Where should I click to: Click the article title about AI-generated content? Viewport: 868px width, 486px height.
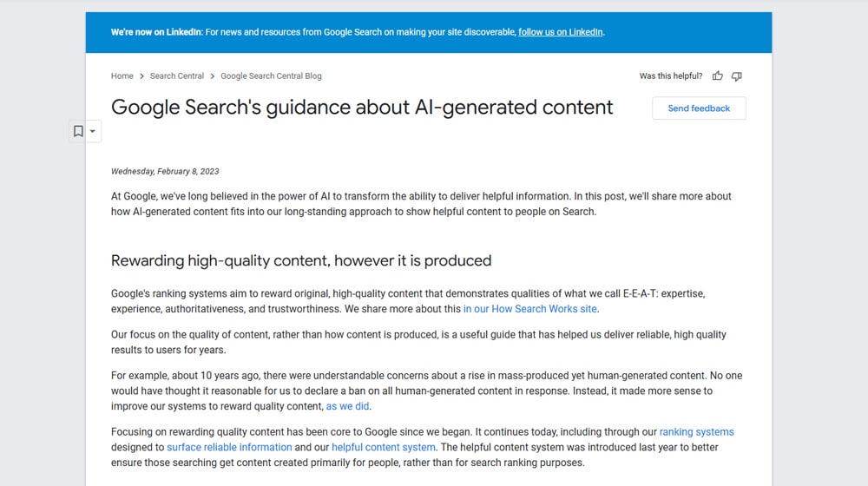[x=362, y=108]
